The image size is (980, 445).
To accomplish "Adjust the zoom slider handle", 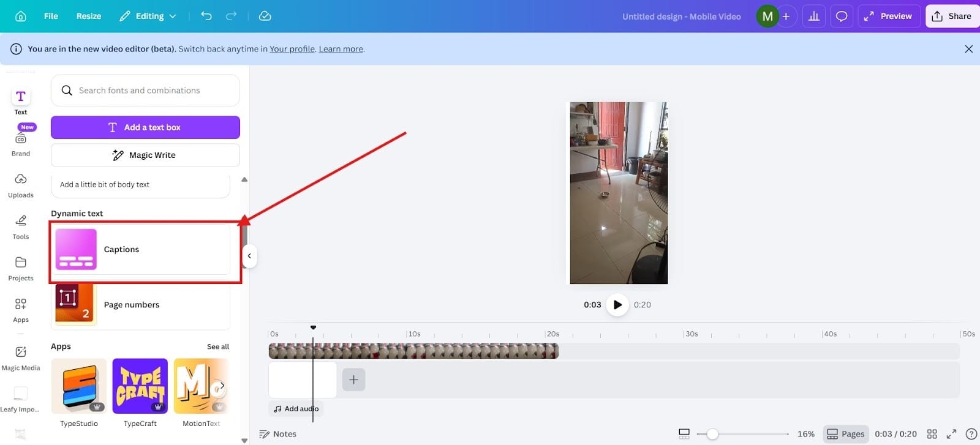I will (712, 434).
